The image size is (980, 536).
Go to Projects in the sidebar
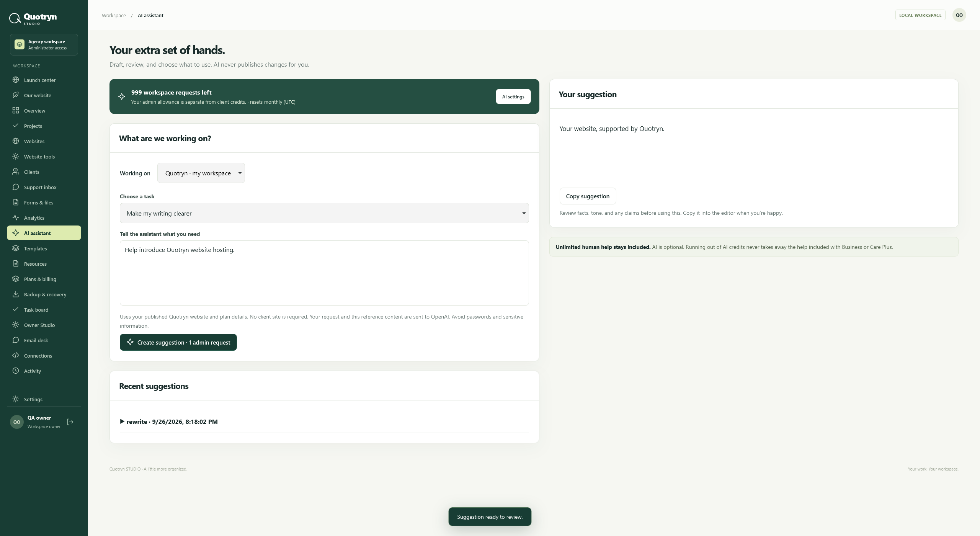pos(44,126)
